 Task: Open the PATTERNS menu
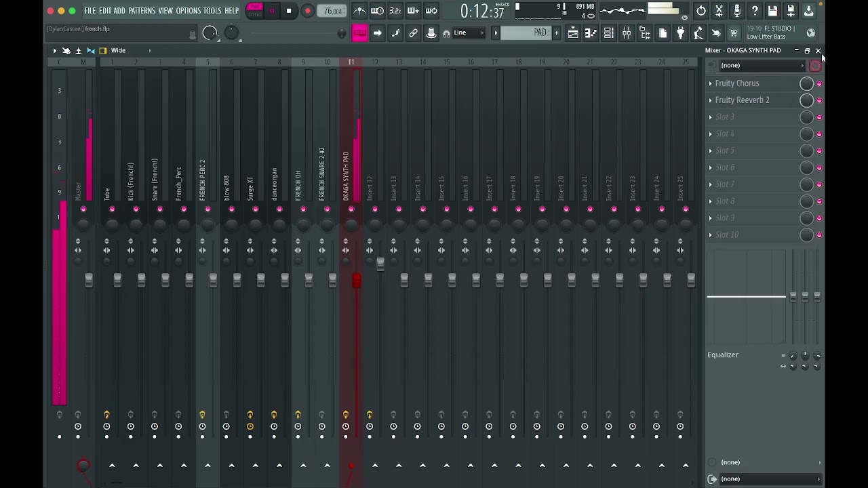pos(142,11)
